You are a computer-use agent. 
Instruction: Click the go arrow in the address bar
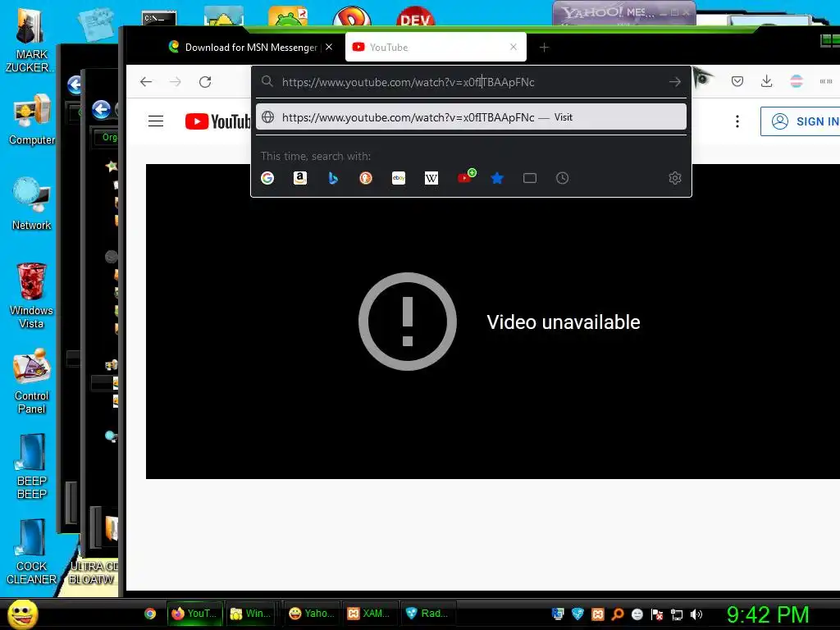pos(674,82)
